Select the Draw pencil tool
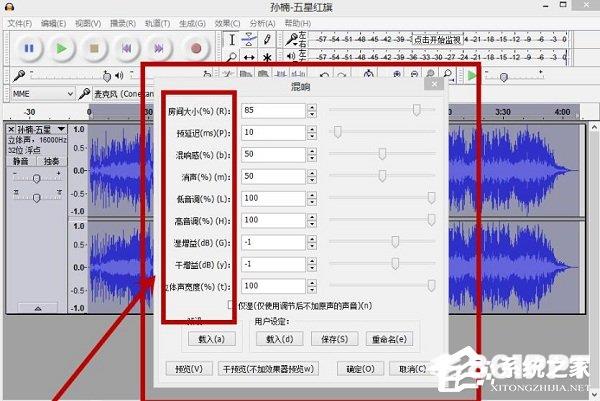Viewport: 600px width, 401px height. (267, 40)
